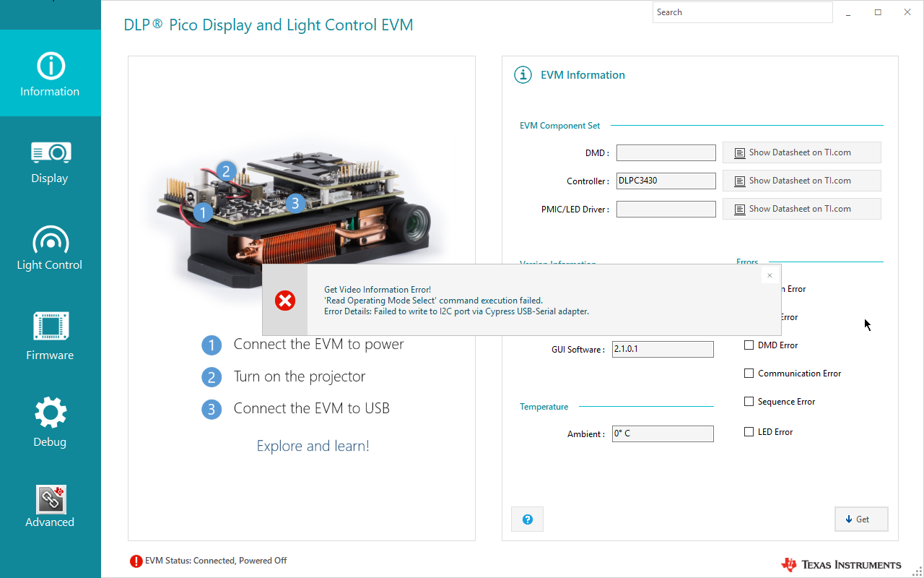Open the Explore and learn link
Screen dimensions: 924x578
point(313,445)
